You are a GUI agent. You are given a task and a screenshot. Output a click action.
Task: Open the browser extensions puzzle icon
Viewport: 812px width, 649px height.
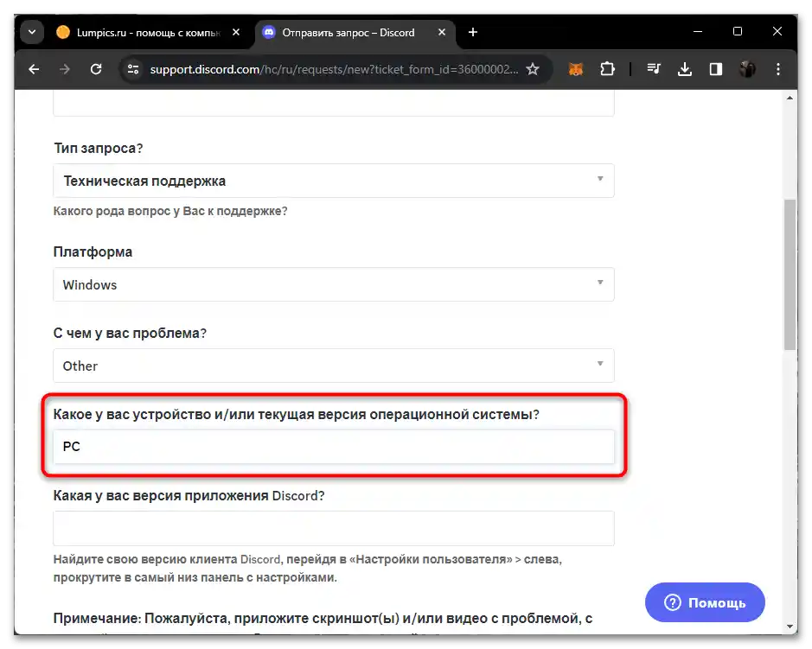pos(607,69)
